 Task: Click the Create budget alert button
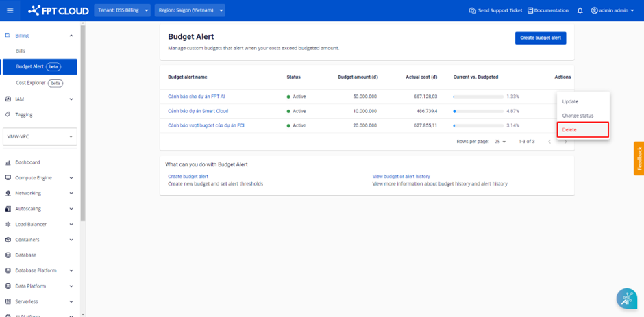click(540, 38)
